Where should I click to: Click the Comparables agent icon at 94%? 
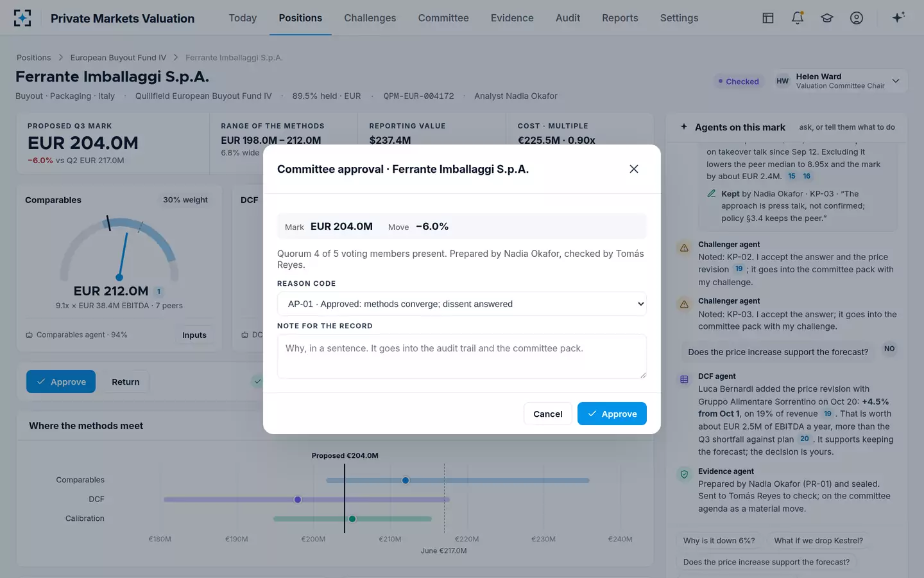pos(29,335)
